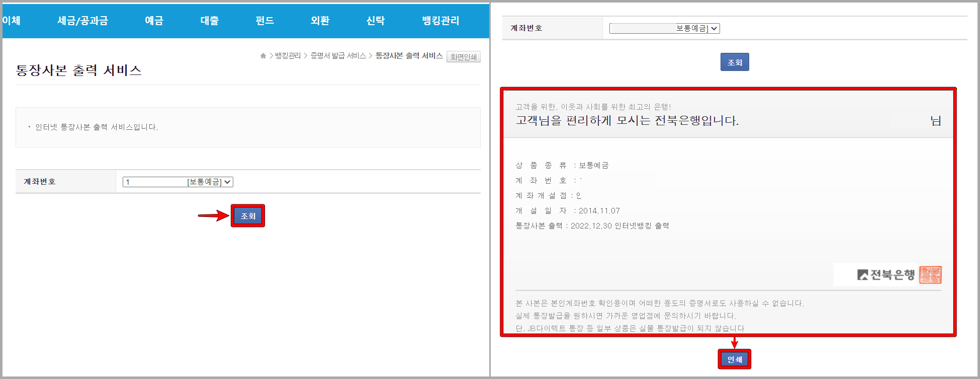Viewport: 980px width, 379px height.
Task: Click the 화면인쇄 button
Action: [464, 57]
